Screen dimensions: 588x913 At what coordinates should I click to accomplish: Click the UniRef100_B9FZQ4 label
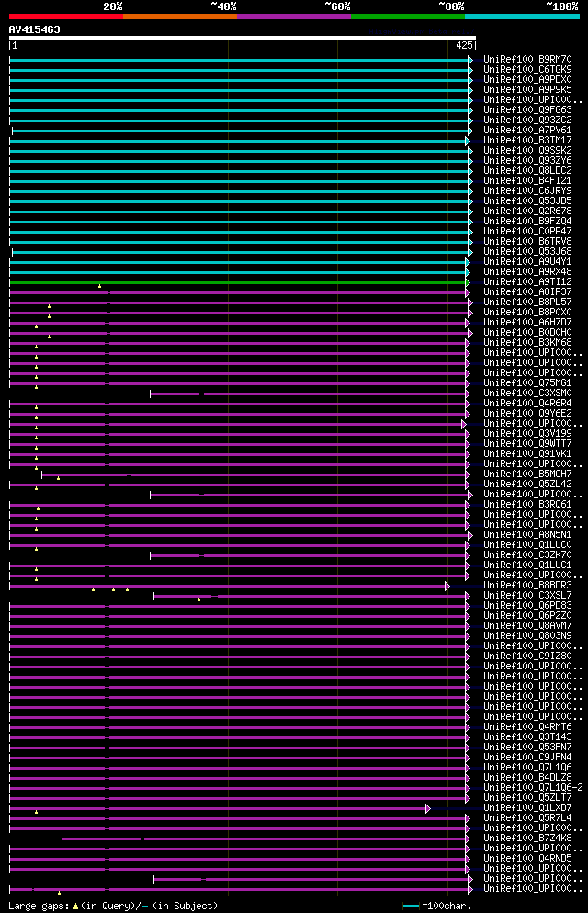(x=527, y=222)
